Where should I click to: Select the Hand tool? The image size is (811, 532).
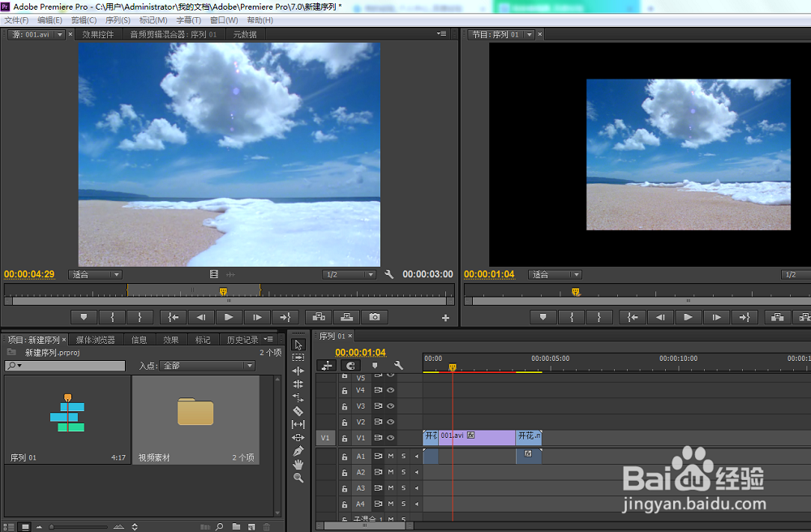(298, 465)
